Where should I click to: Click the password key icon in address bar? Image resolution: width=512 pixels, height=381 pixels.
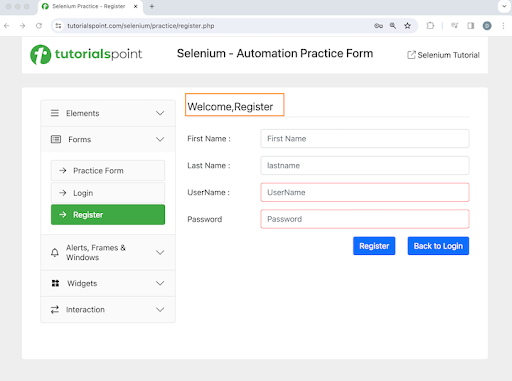coord(378,26)
